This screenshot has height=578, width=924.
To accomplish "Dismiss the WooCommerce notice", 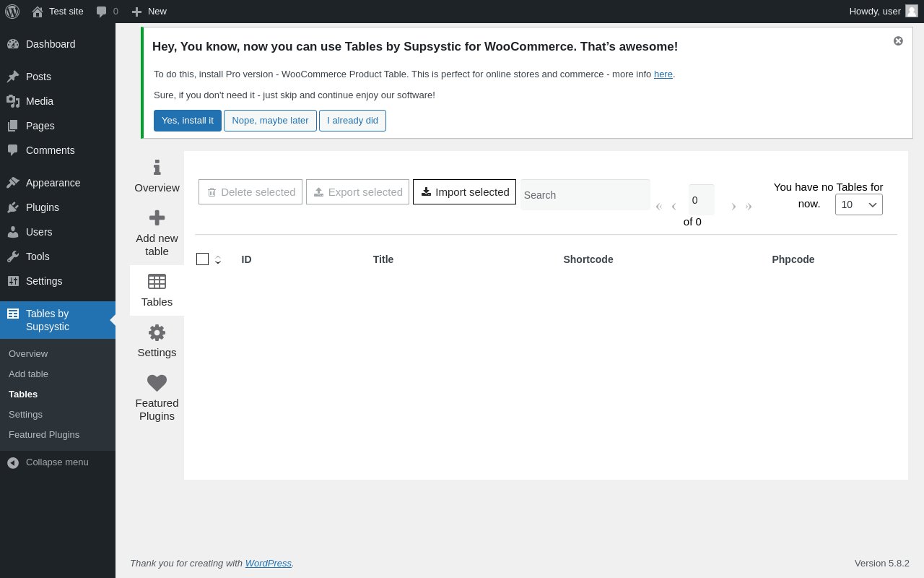I will 898,40.
